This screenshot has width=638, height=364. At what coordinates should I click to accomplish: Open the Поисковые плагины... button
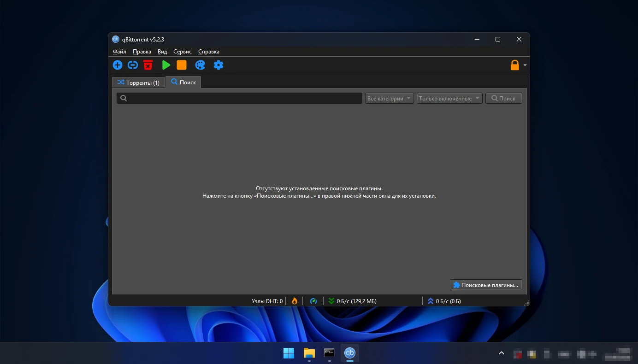tap(486, 285)
